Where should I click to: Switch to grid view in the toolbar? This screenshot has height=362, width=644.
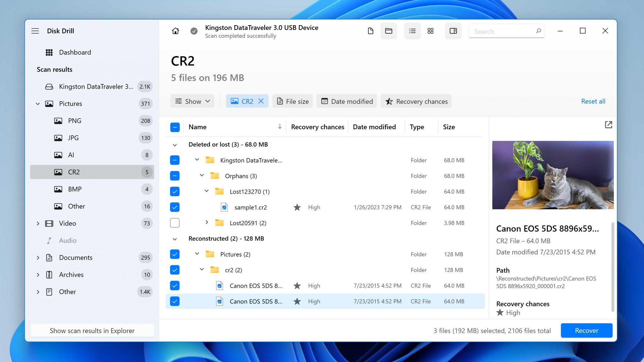click(430, 31)
